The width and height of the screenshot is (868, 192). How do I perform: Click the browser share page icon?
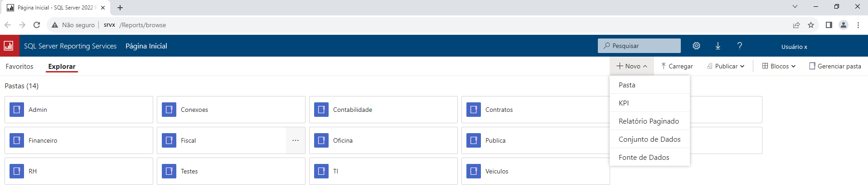point(796,25)
